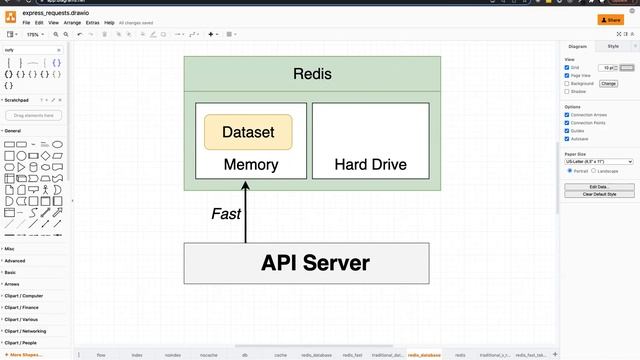
Task: Click the Line Color pencil icon
Action: 153,35
